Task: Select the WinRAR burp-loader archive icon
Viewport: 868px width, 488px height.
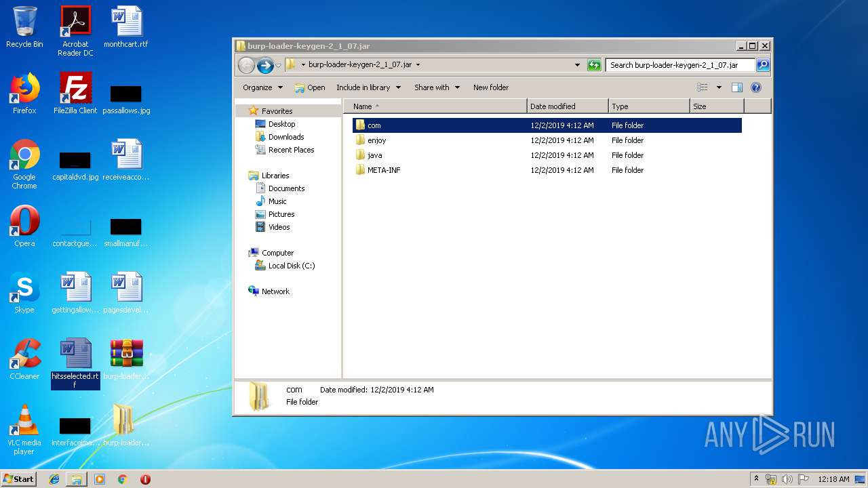Action: [x=126, y=359]
